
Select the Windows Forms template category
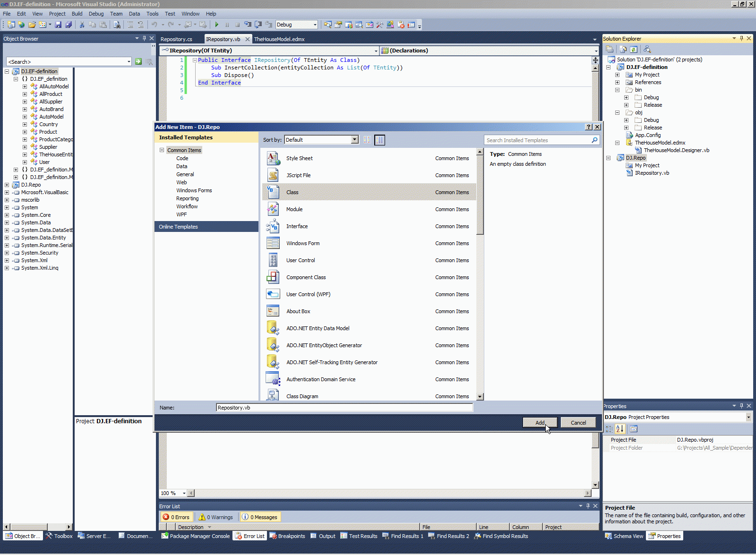tap(194, 190)
